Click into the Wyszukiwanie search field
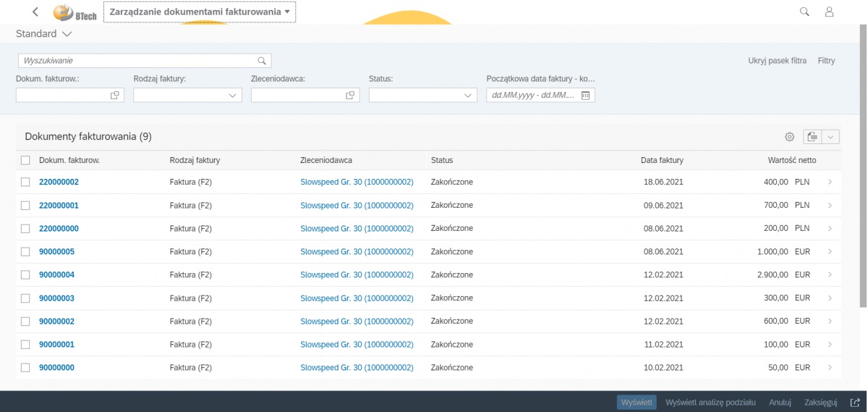 point(137,61)
